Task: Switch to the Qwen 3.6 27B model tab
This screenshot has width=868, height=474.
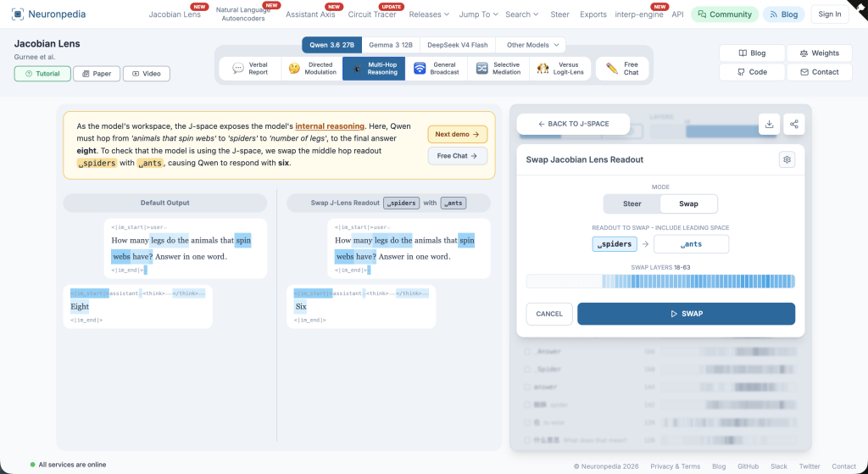Action: pyautogui.click(x=331, y=45)
